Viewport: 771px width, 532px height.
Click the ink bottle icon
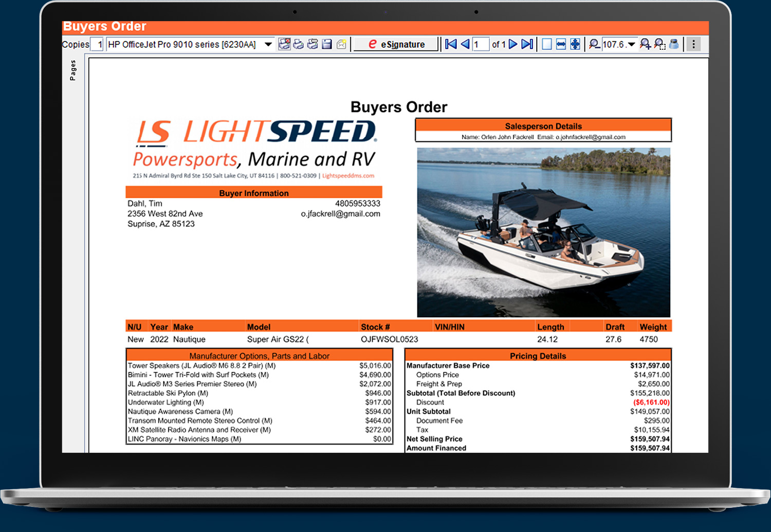[674, 44]
